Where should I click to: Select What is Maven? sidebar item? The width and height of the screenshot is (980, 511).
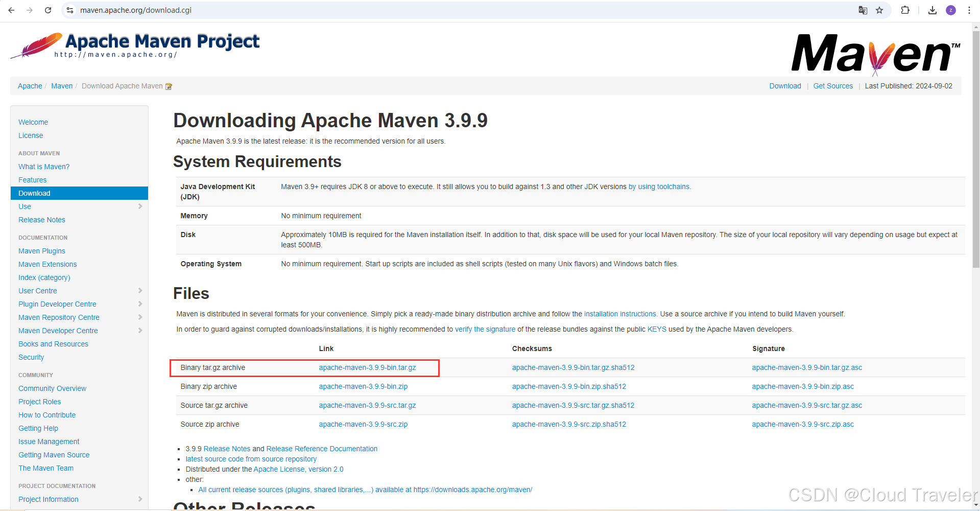pos(44,167)
